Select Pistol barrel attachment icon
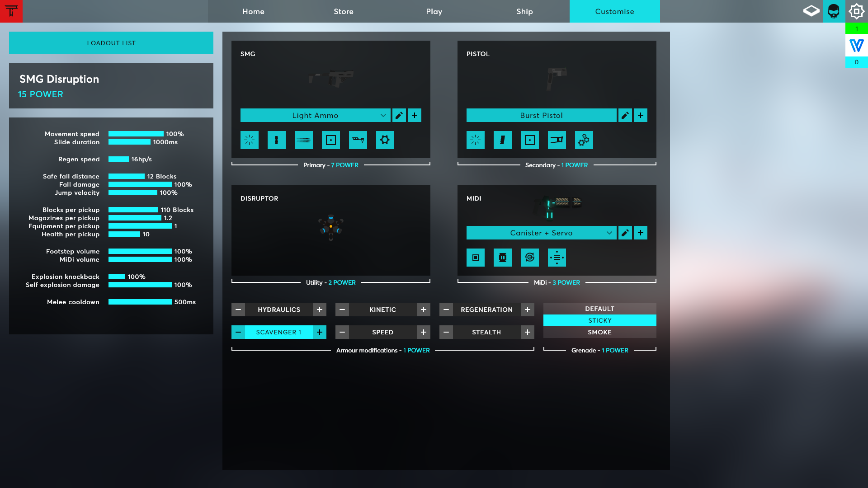This screenshot has height=488, width=868. point(557,140)
